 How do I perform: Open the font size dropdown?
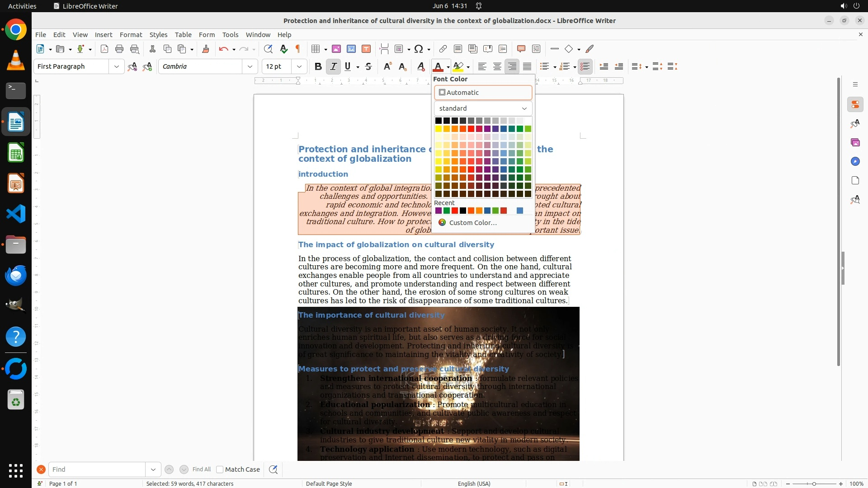pos(299,66)
